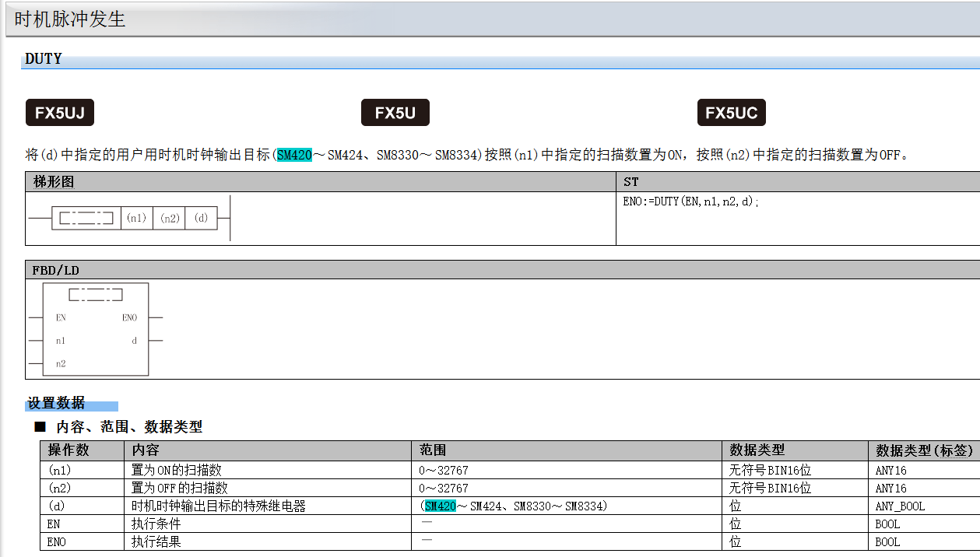Click the FX5UJ model badge
The image size is (980, 557).
pos(59,113)
